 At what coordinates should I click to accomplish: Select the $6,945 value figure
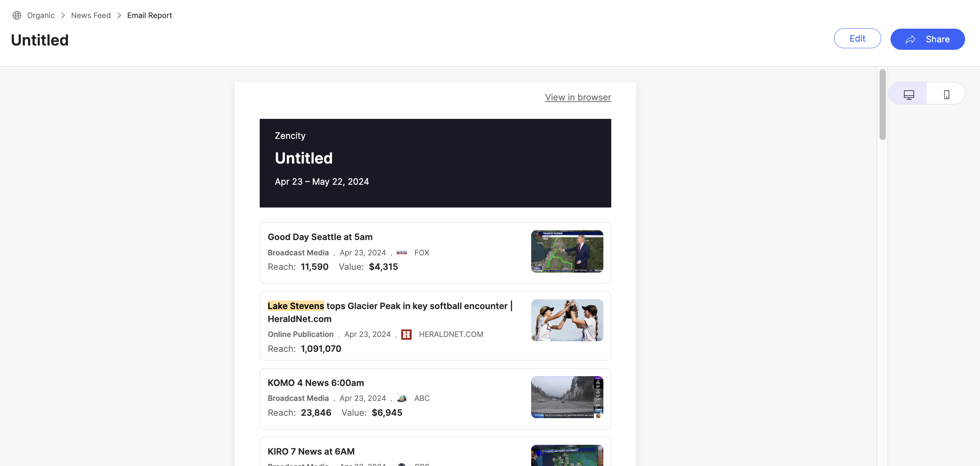click(387, 413)
